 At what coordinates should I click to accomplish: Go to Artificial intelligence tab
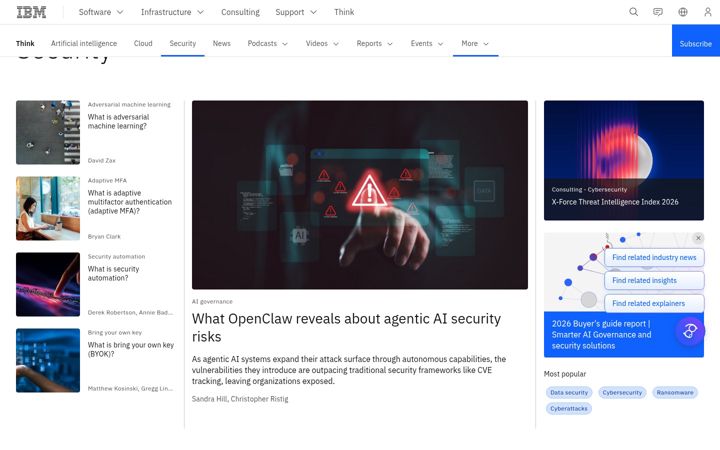[x=84, y=44]
